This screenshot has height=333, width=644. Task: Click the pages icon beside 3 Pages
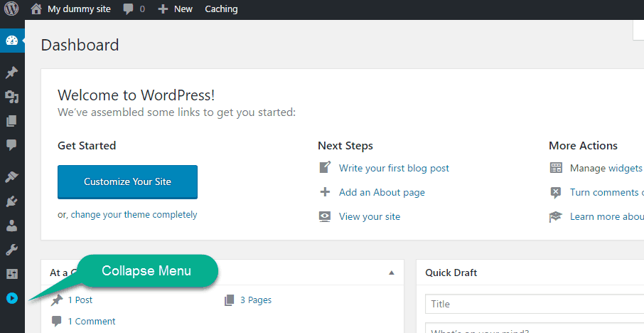229,300
